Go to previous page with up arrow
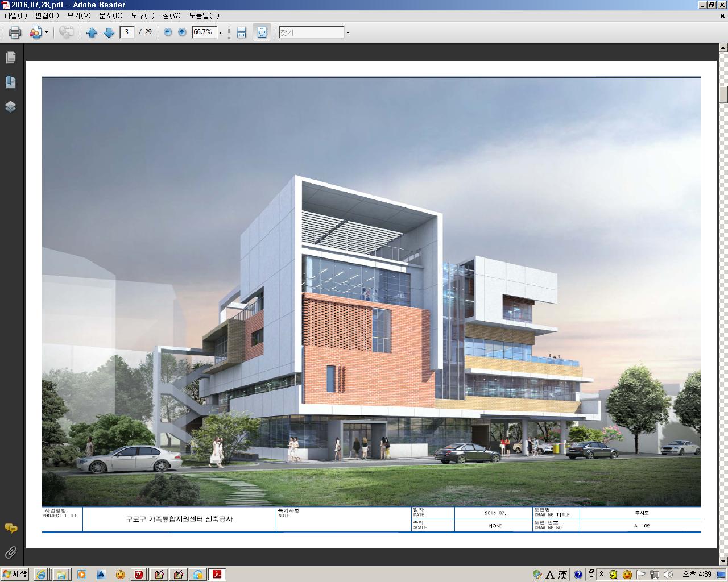Screen dimensions: 728x582 [x=92, y=32]
